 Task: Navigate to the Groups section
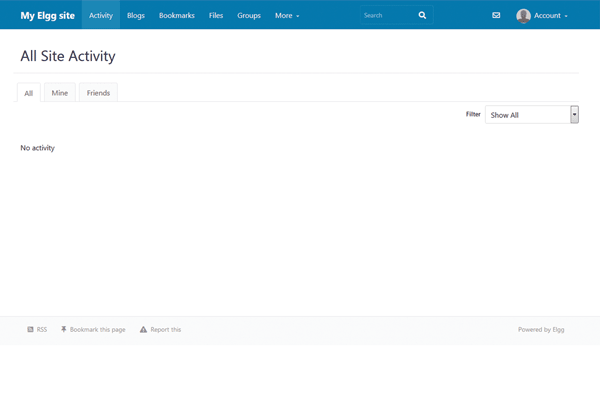coord(249,16)
